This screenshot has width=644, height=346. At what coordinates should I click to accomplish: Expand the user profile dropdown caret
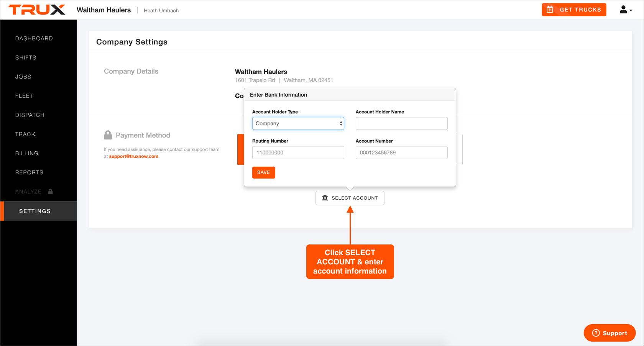tap(631, 11)
